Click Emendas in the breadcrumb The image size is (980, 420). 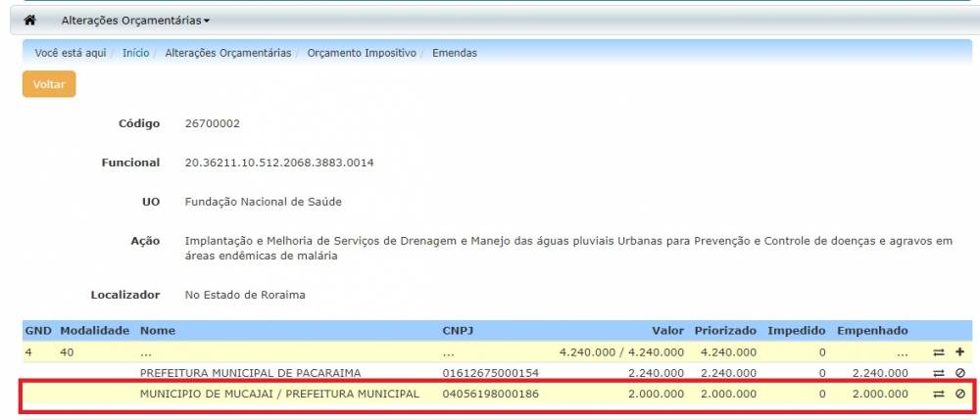click(x=455, y=53)
